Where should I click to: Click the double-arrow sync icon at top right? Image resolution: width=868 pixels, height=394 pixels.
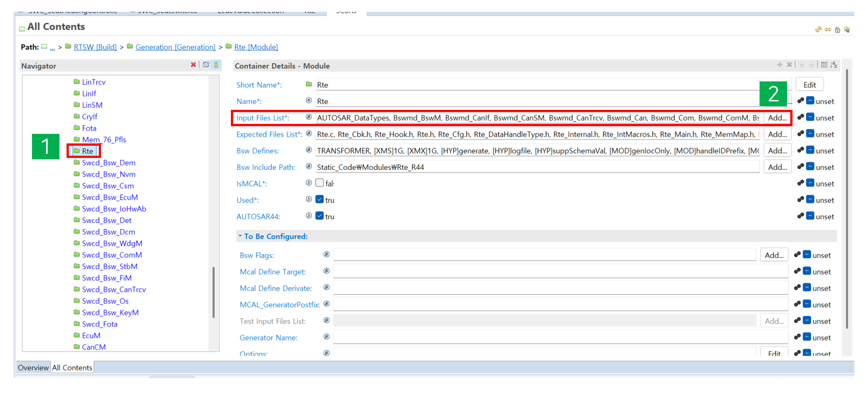828,30
